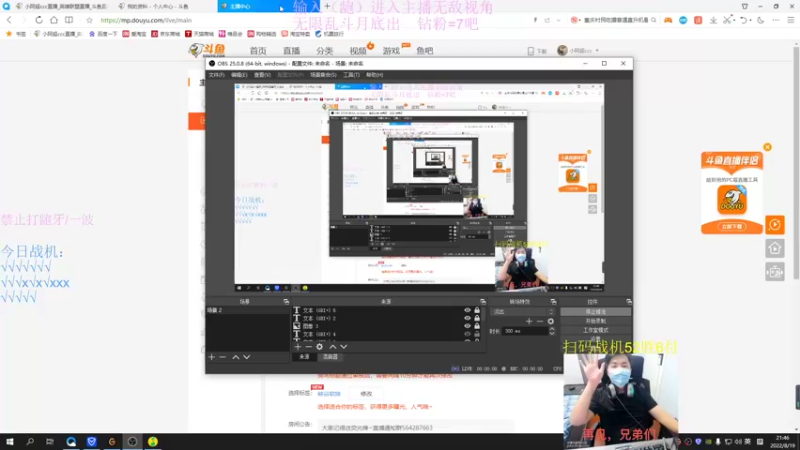Open the OBS 场景集合 menu
The height and width of the screenshot is (450, 800).
[323, 75]
